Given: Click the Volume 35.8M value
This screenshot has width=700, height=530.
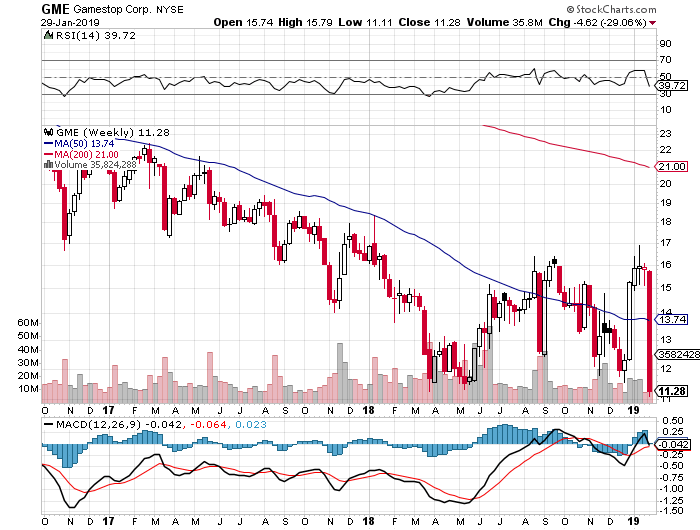Looking at the screenshot, I should point(504,22).
